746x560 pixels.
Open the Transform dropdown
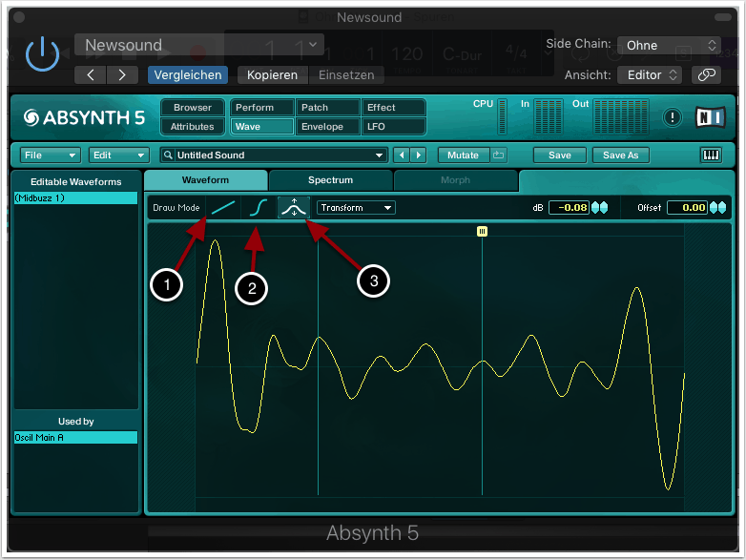tap(356, 207)
